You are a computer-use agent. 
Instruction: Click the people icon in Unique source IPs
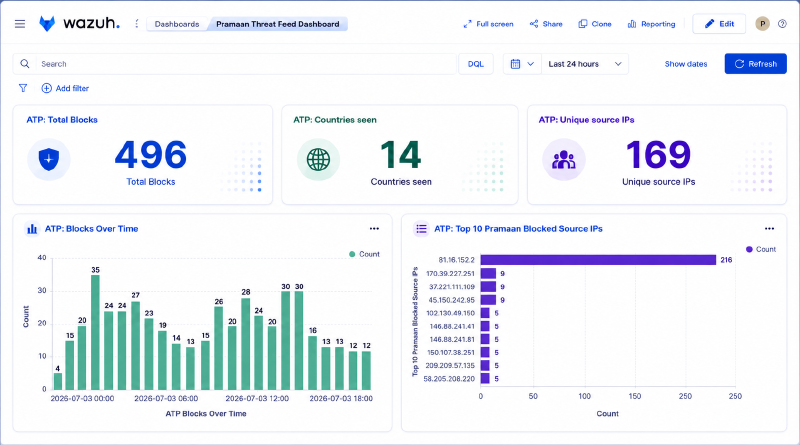coord(563,159)
